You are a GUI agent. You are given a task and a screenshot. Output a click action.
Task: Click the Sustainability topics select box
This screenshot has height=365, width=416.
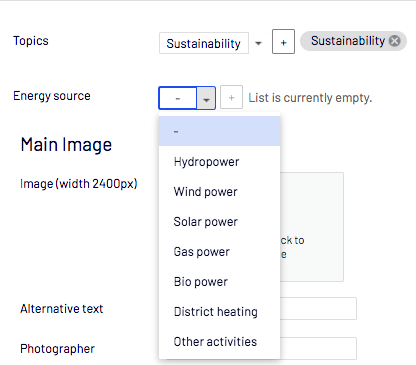[x=204, y=43]
